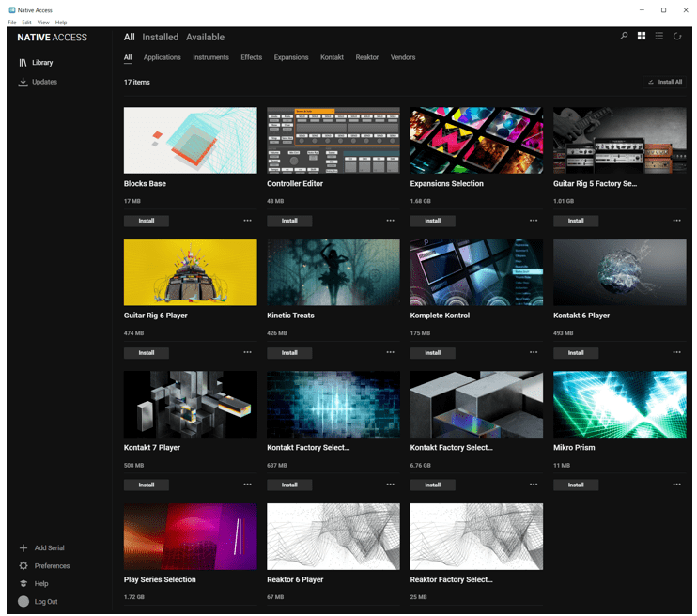
Task: Open more options for Kinetic Treats
Action: (390, 352)
